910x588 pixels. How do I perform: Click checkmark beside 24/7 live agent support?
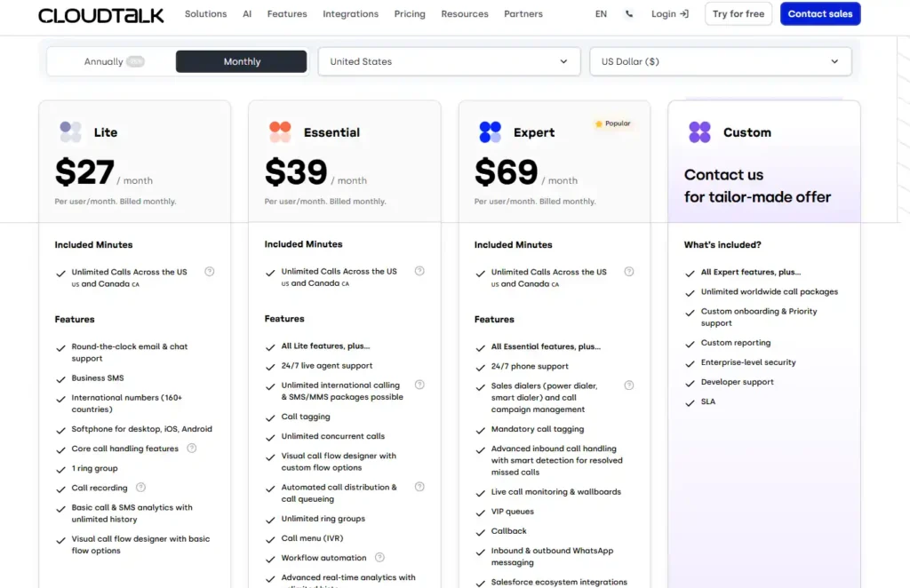pyautogui.click(x=270, y=367)
